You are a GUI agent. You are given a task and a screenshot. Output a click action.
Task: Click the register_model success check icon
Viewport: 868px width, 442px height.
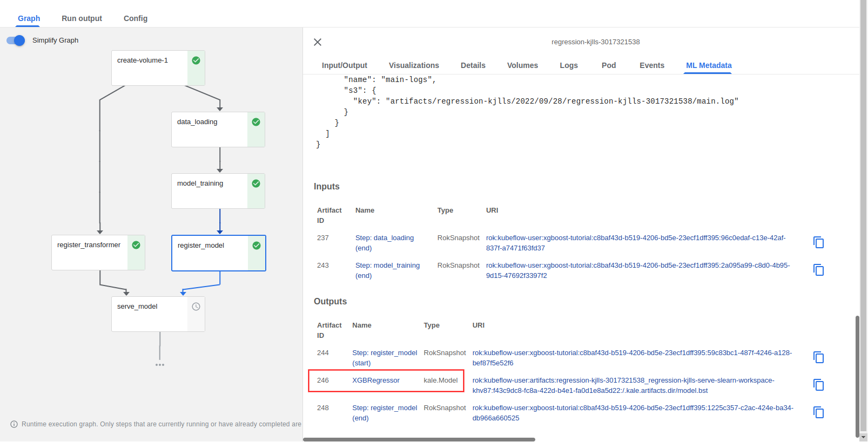pyautogui.click(x=257, y=246)
